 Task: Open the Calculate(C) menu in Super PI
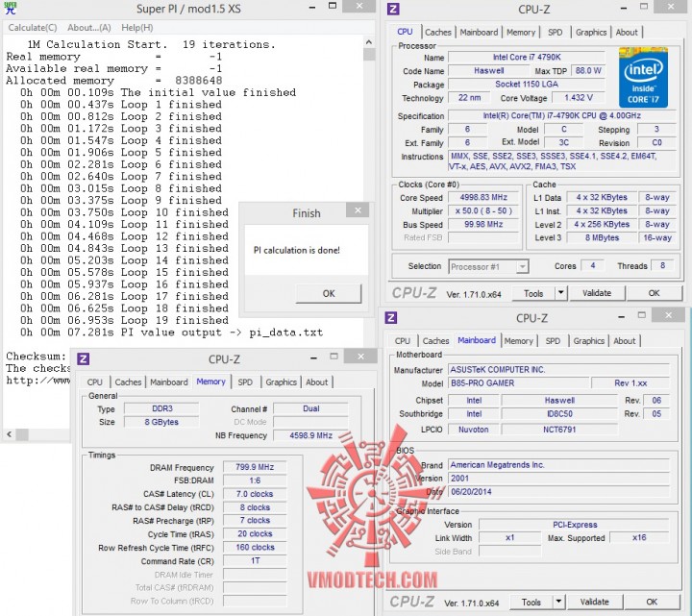(x=33, y=27)
